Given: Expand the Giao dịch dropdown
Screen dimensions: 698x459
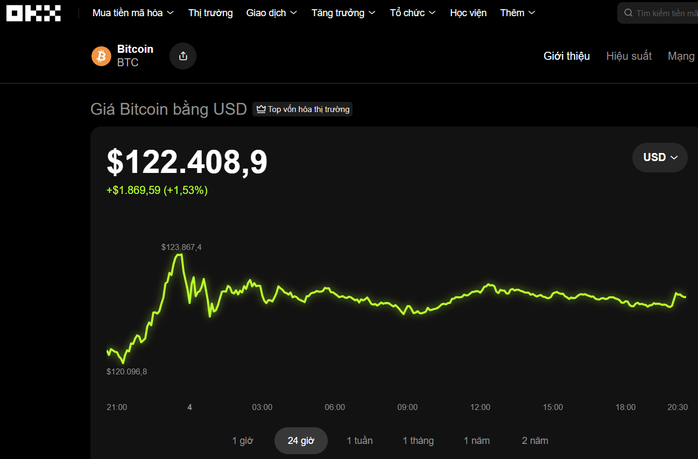Looking at the screenshot, I should pos(272,13).
